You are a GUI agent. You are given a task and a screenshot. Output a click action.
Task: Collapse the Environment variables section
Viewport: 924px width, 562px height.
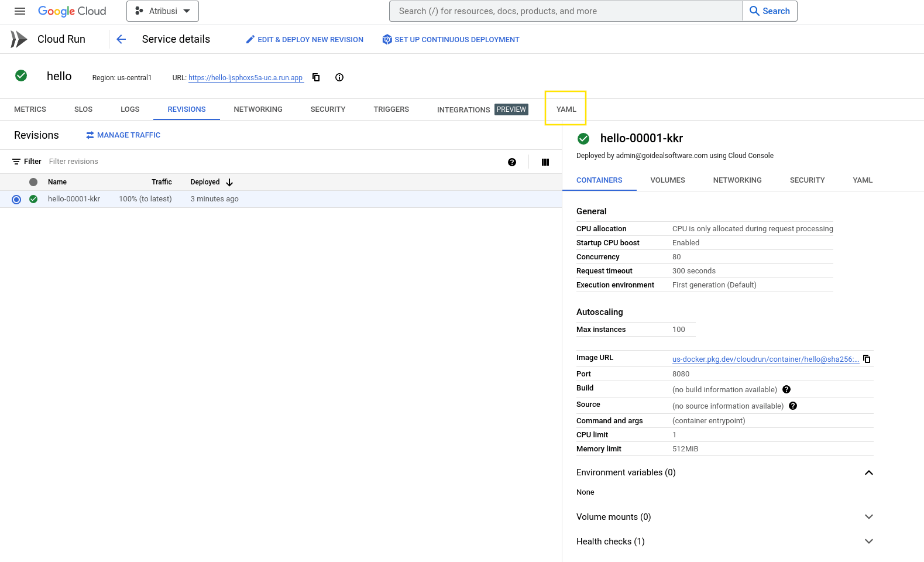(869, 472)
